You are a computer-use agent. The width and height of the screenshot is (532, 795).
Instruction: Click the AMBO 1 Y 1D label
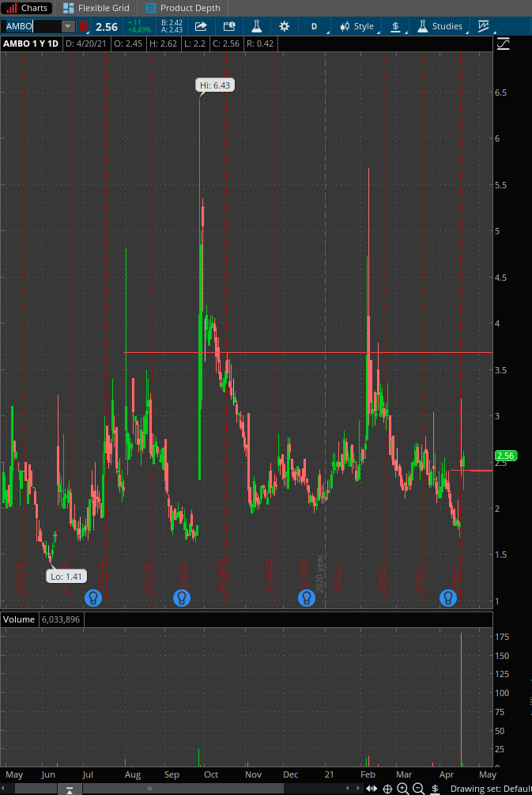click(31, 44)
